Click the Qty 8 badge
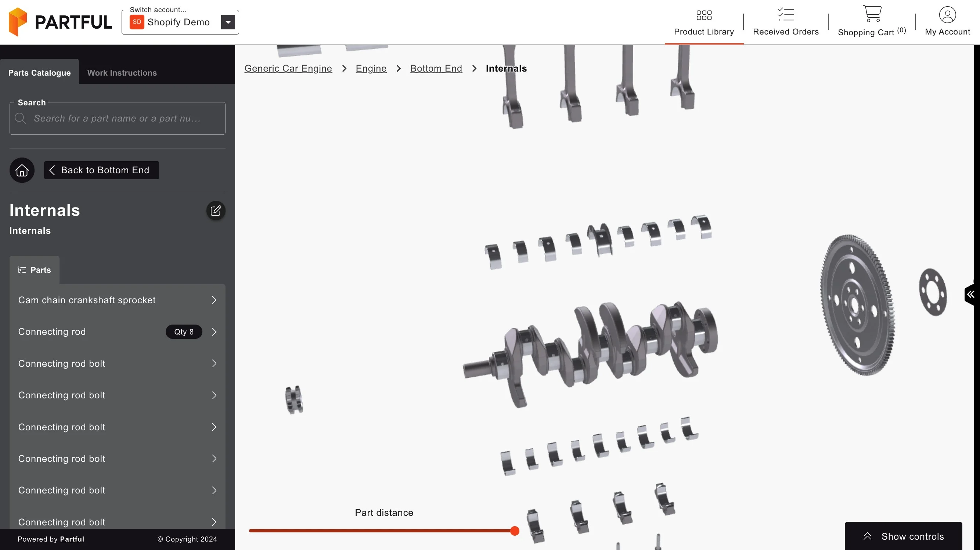 184,332
